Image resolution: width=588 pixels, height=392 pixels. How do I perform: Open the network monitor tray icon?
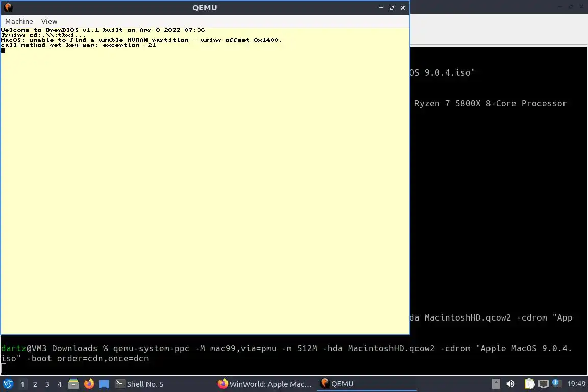point(544,384)
